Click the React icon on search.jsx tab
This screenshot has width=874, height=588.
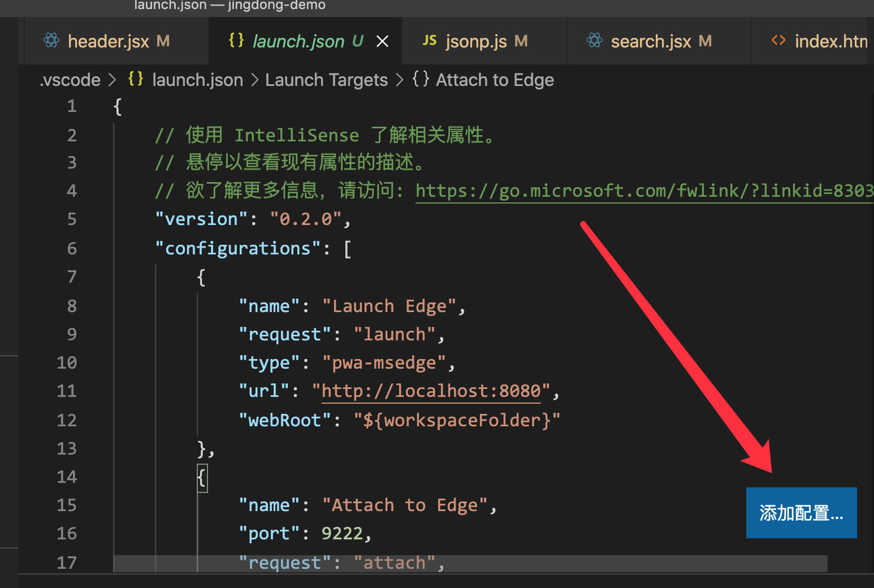pos(595,41)
